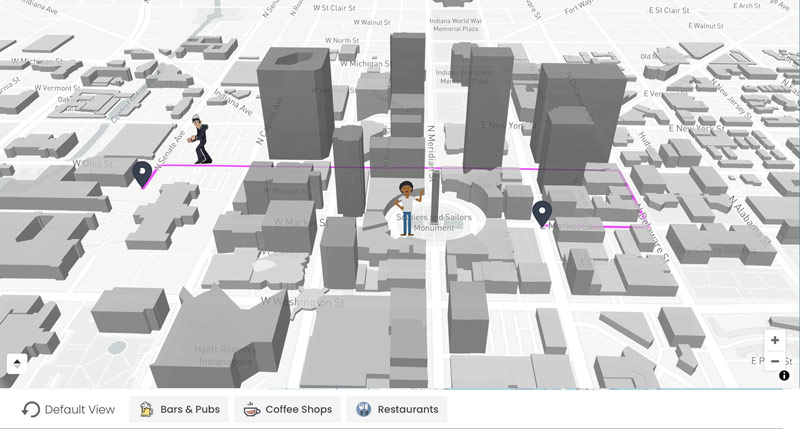
Task: Click the compass reset arrow control
Action: tap(15, 363)
